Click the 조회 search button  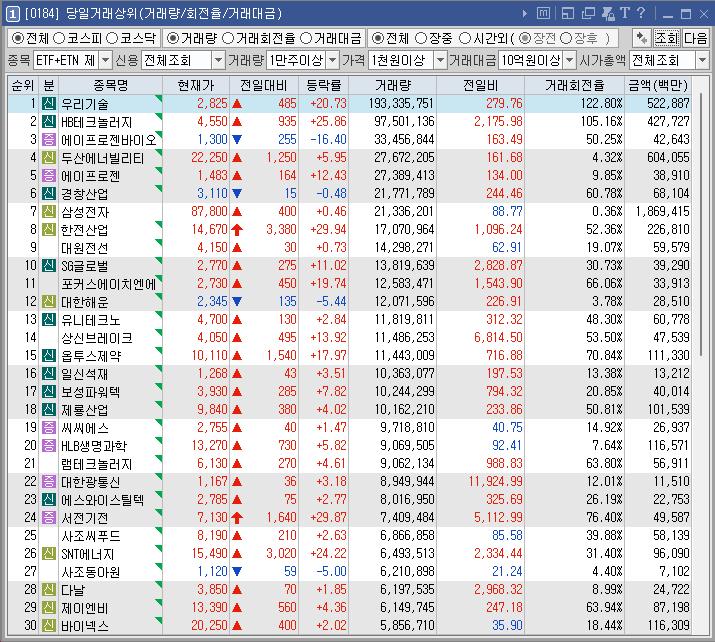point(667,38)
